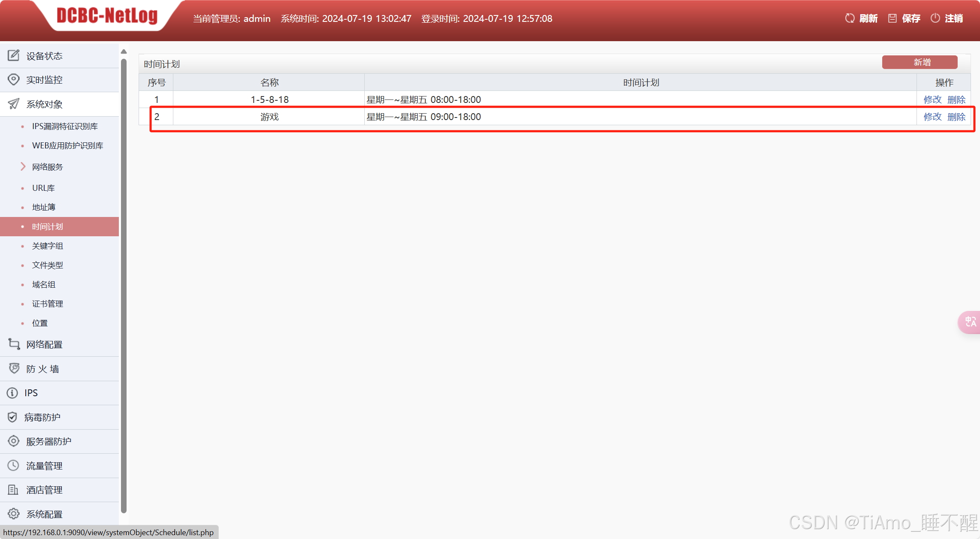
Task: Click the 序号 column header
Action: pyautogui.click(x=156, y=82)
